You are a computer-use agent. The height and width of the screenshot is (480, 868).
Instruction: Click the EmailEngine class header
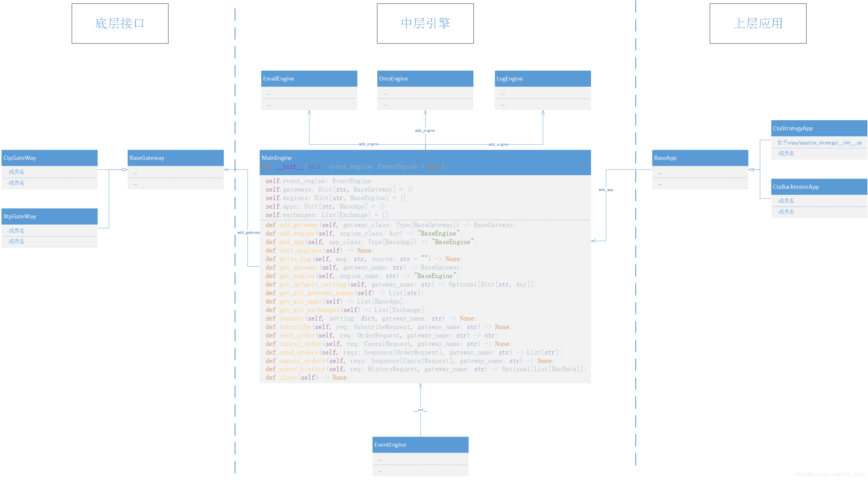tap(309, 79)
